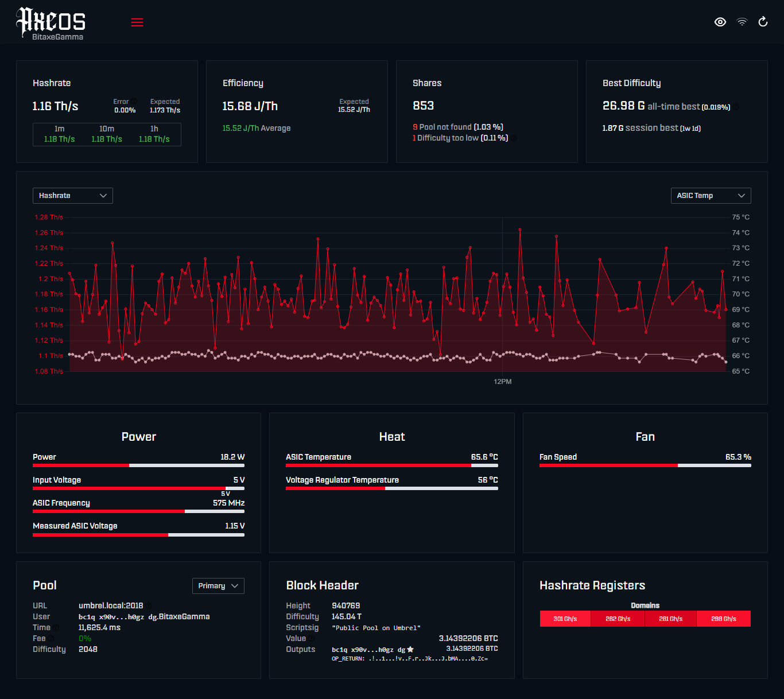Image resolution: width=784 pixels, height=699 pixels.
Task: Click the eye icon in header
Action: tap(720, 22)
